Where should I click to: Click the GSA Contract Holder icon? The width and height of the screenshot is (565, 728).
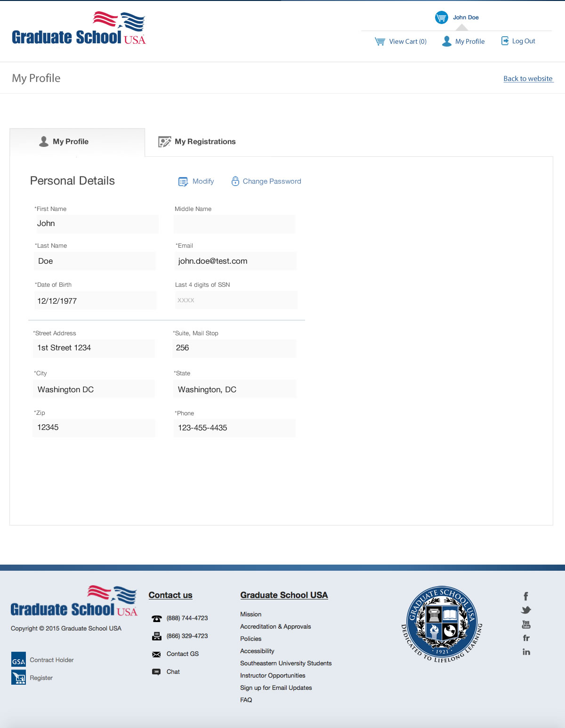pyautogui.click(x=18, y=660)
